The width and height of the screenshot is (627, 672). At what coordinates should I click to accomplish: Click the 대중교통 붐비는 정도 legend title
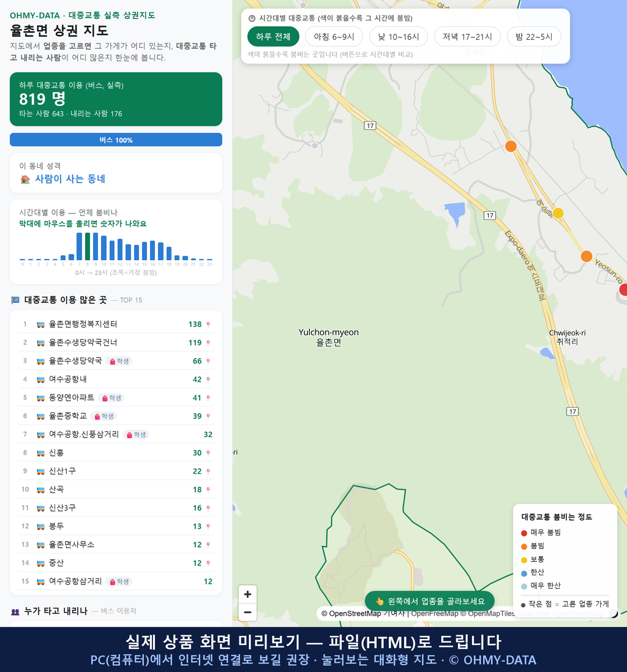click(557, 517)
